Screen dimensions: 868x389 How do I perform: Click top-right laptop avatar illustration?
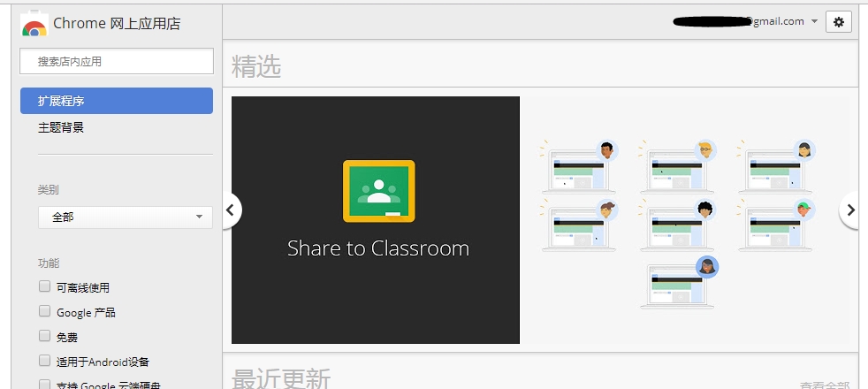776,166
